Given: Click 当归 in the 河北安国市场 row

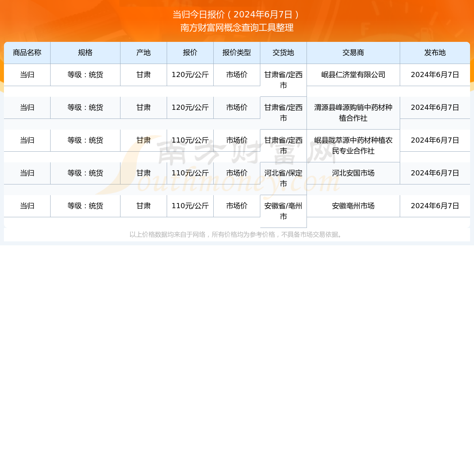Looking at the screenshot, I should tap(27, 173).
